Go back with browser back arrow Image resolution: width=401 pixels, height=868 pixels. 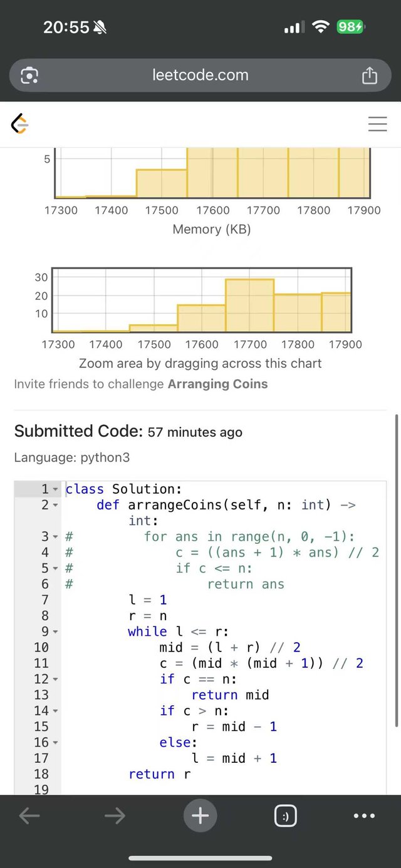click(x=29, y=816)
